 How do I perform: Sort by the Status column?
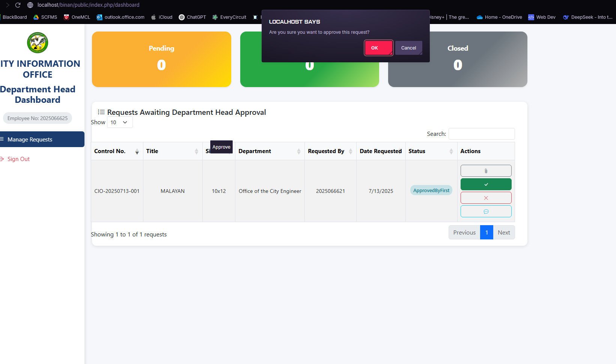click(431, 151)
